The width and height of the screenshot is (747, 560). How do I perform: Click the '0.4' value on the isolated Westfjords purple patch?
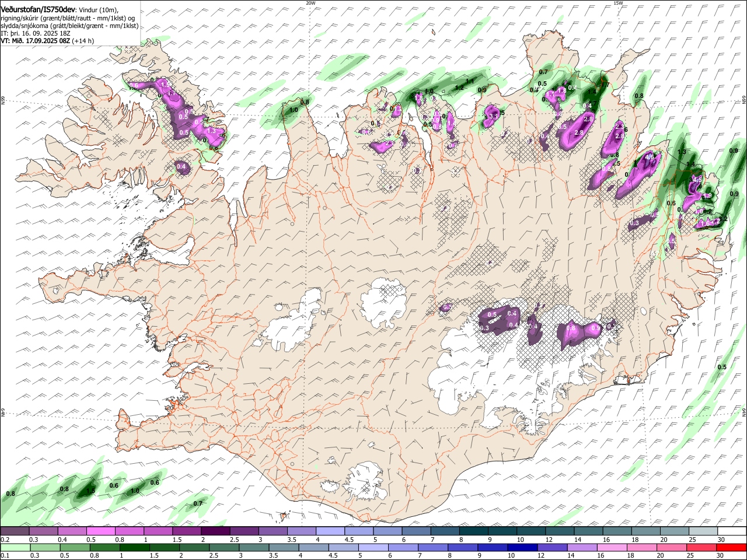tap(181, 167)
